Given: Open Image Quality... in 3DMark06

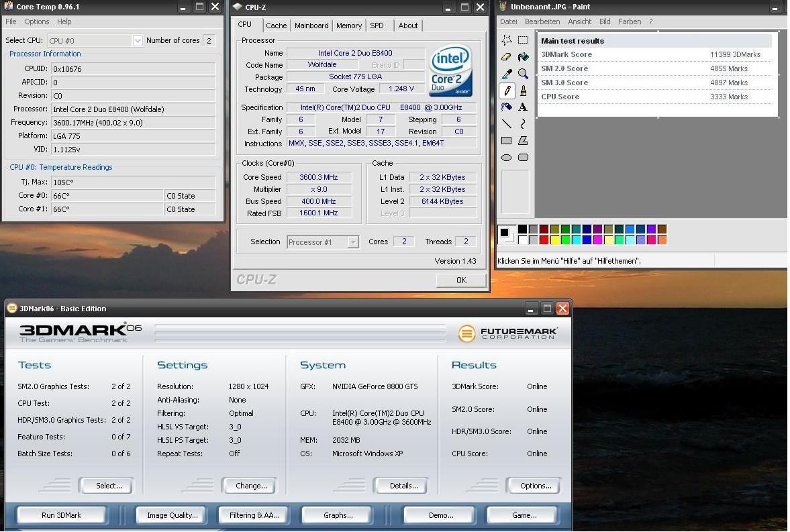Looking at the screenshot, I should coord(172,515).
